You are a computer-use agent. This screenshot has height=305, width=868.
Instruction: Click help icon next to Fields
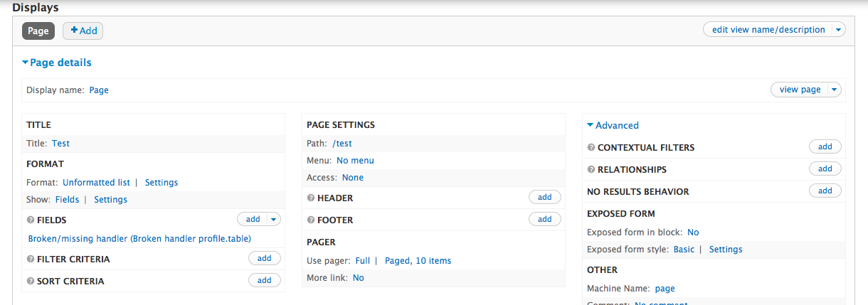coord(31,220)
